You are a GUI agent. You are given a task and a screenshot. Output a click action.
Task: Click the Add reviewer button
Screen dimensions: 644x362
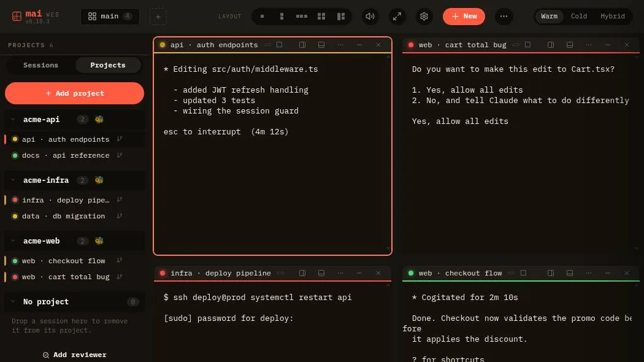74,355
